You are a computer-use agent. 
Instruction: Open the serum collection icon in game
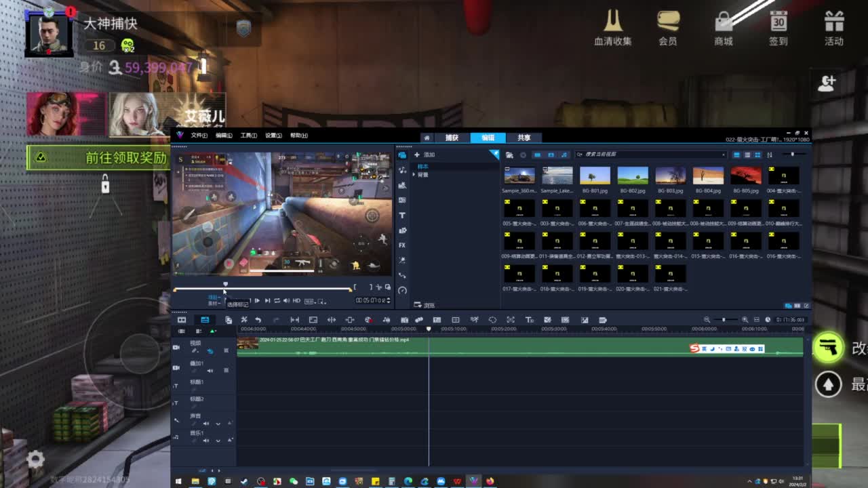[613, 28]
